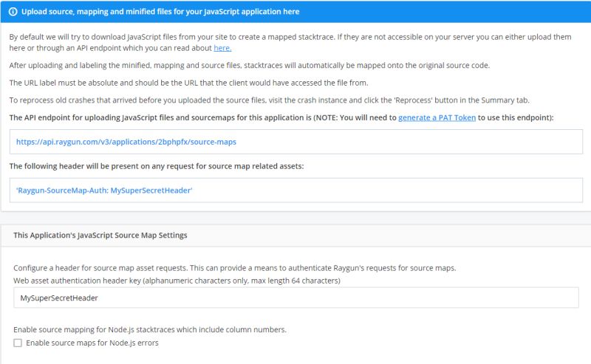This screenshot has height=364, width=591.
Task: Click the info icon in the blue banner
Action: (13, 12)
